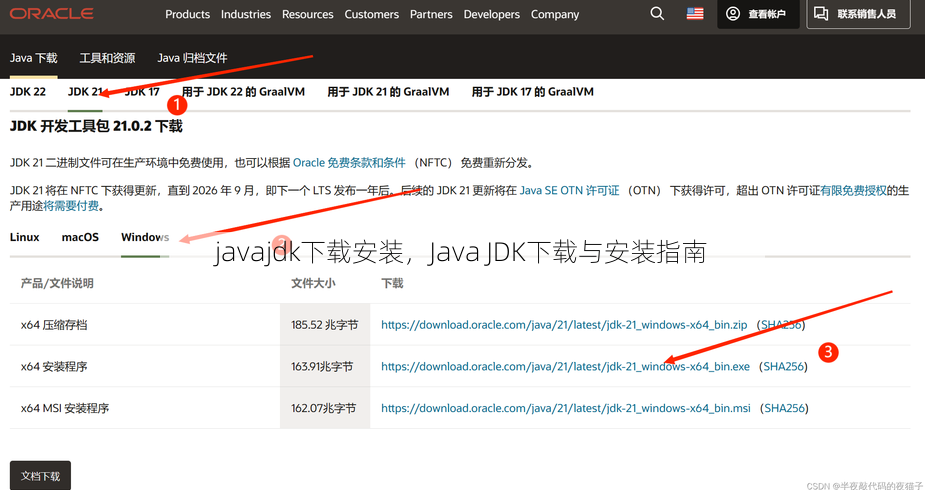
Task: Select the US flag country icon
Action: pos(695,14)
